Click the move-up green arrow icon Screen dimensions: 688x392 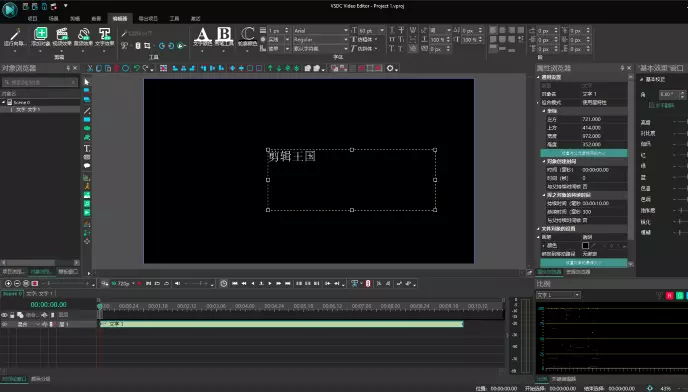coord(270,68)
